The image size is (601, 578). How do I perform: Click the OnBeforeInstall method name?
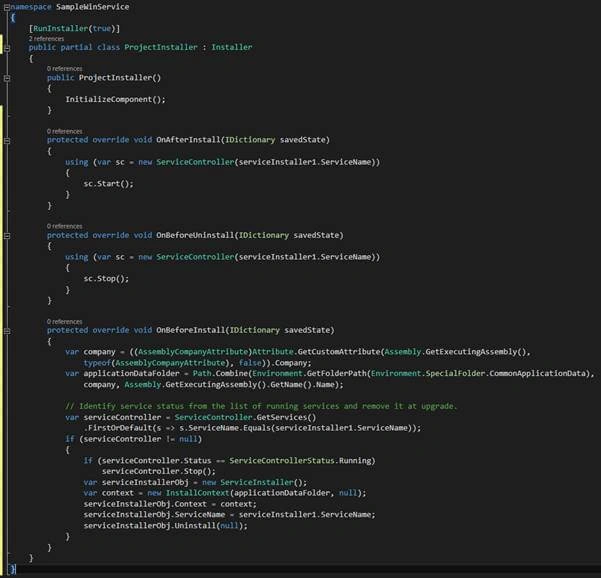coord(191,330)
